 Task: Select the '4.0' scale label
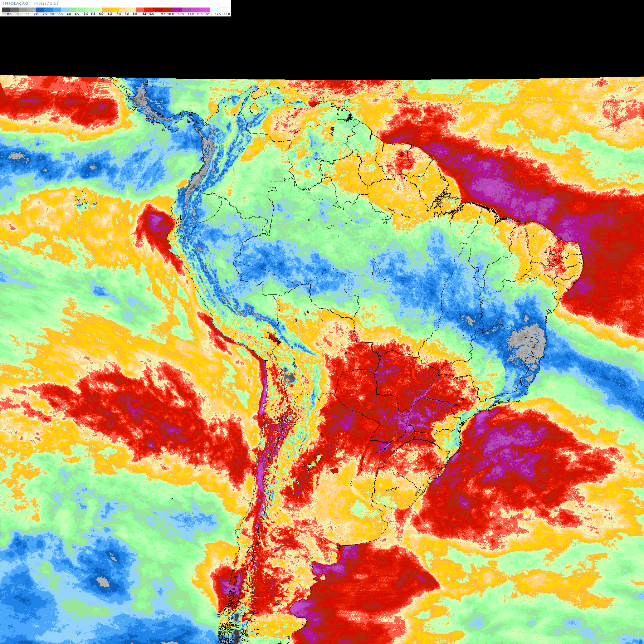tap(69, 14)
